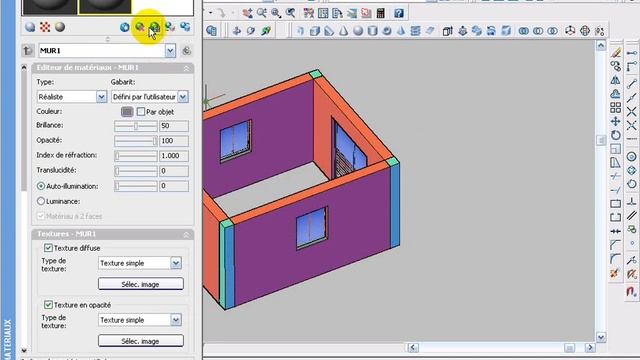Click the return-to-parent arrow icon beside MUR1
Image resolution: width=640 pixels, height=360 pixels.
coord(28,51)
